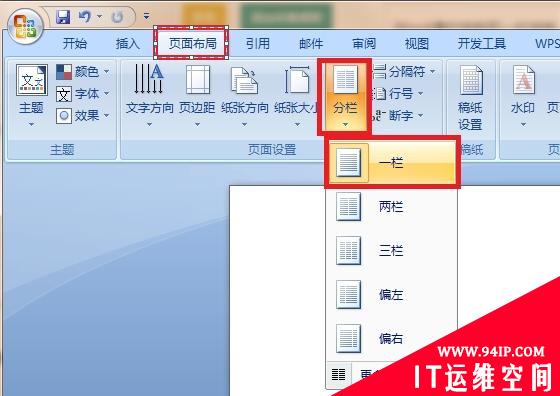Open 断字 hyphenation menu
This screenshot has height=396, width=560.
point(398,116)
